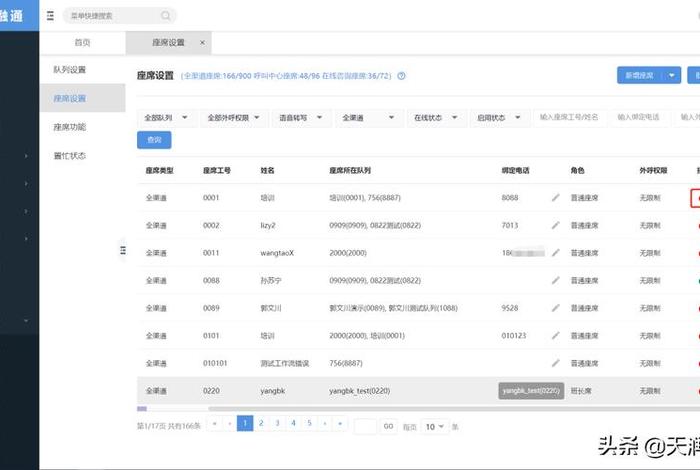Click pencil icon in the lizy2 row
The image size is (700, 470).
coord(555,225)
